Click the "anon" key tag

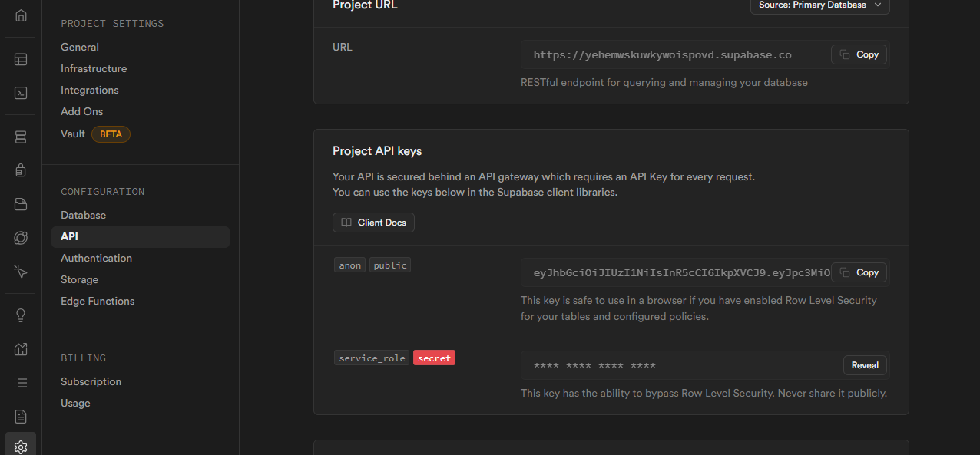(350, 265)
